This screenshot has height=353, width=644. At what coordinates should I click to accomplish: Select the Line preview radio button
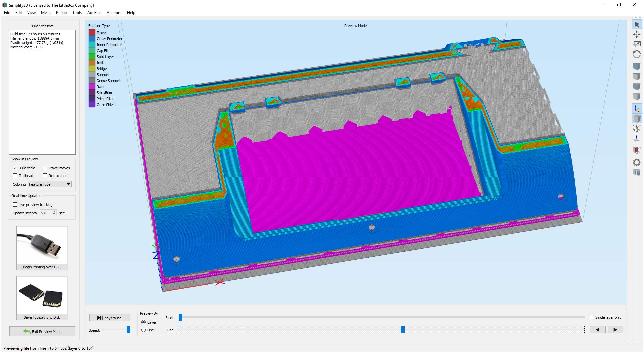point(143,330)
